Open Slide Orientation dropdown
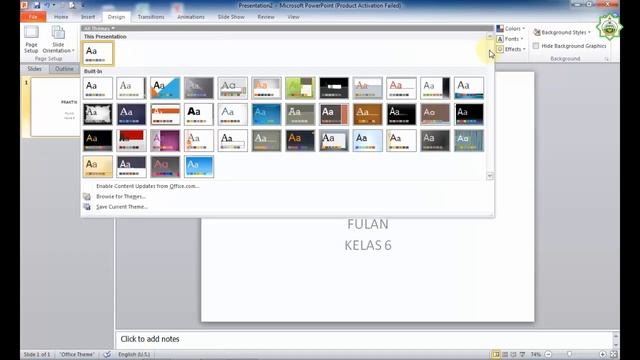The height and width of the screenshot is (360, 640). (58, 40)
